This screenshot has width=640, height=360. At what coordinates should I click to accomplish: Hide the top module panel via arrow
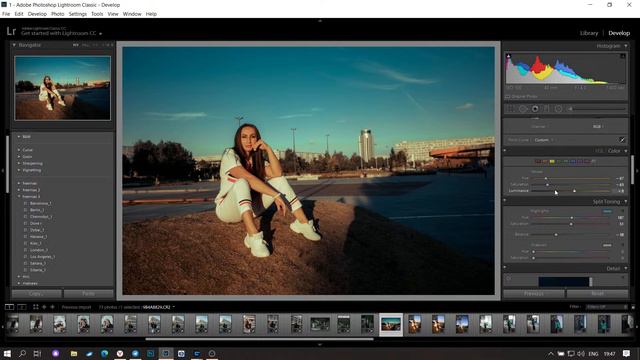coord(320,20)
